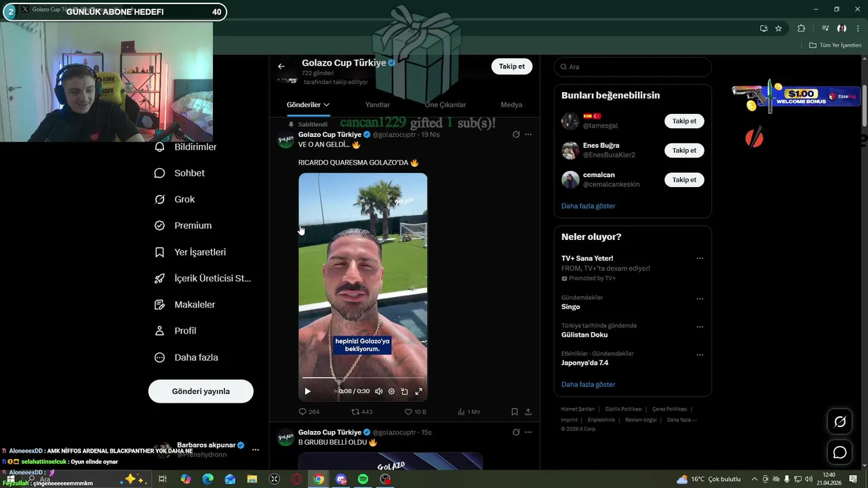Screen dimensions: 868x488
Task: Open options for Gülistan Doku trend
Action: [700, 327]
